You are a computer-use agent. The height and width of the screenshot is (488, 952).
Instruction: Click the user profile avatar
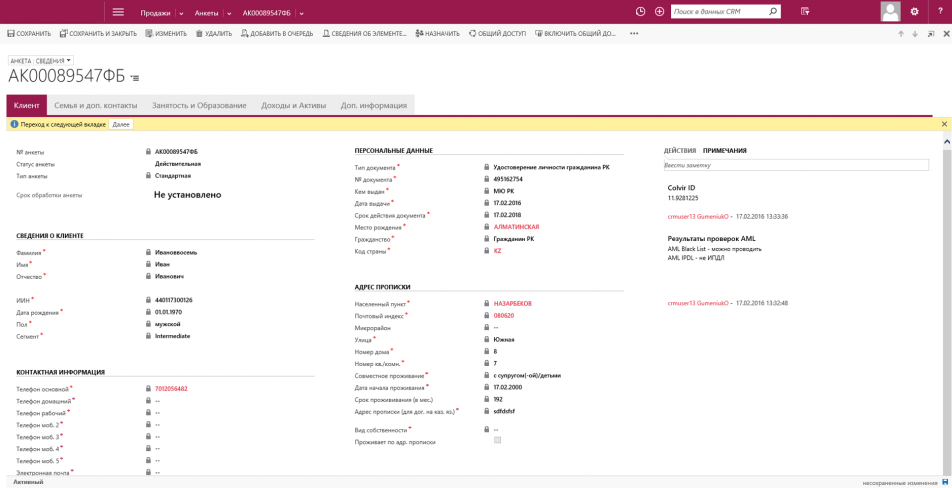click(x=889, y=12)
